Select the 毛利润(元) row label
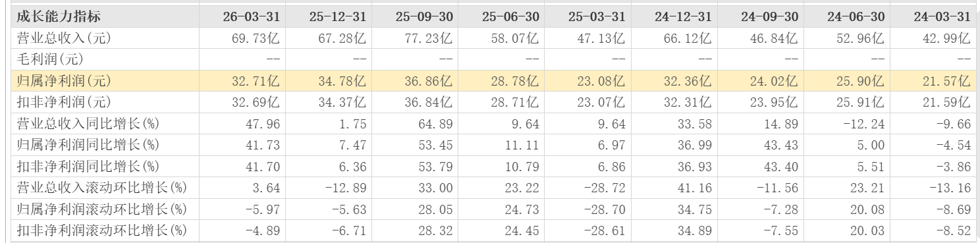The width and height of the screenshot is (980, 243). click(50, 60)
